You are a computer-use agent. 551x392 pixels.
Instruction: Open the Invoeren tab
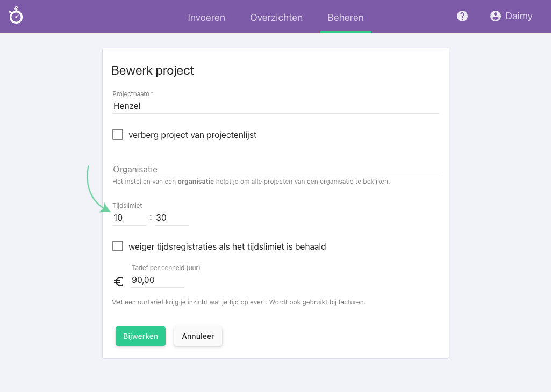(206, 18)
